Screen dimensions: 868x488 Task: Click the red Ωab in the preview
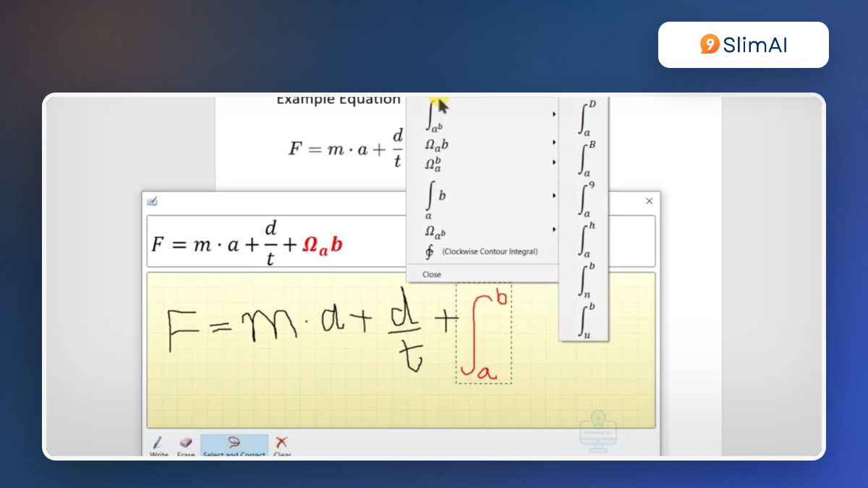click(x=322, y=245)
